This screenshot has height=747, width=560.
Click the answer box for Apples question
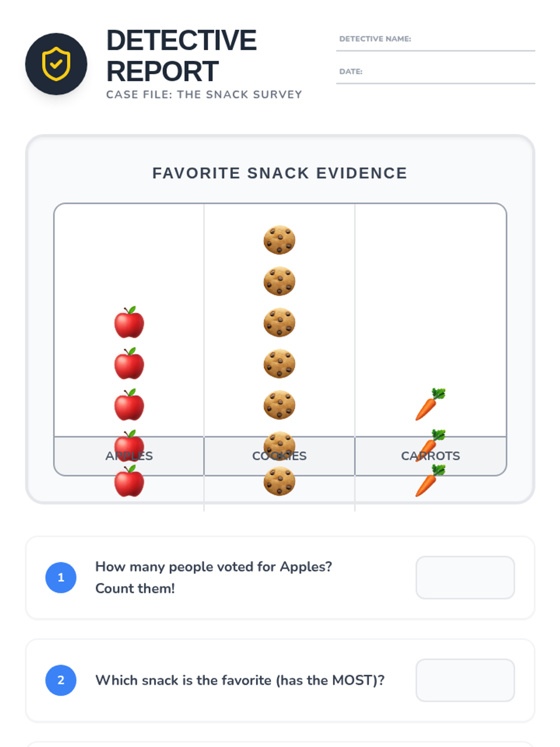465,578
